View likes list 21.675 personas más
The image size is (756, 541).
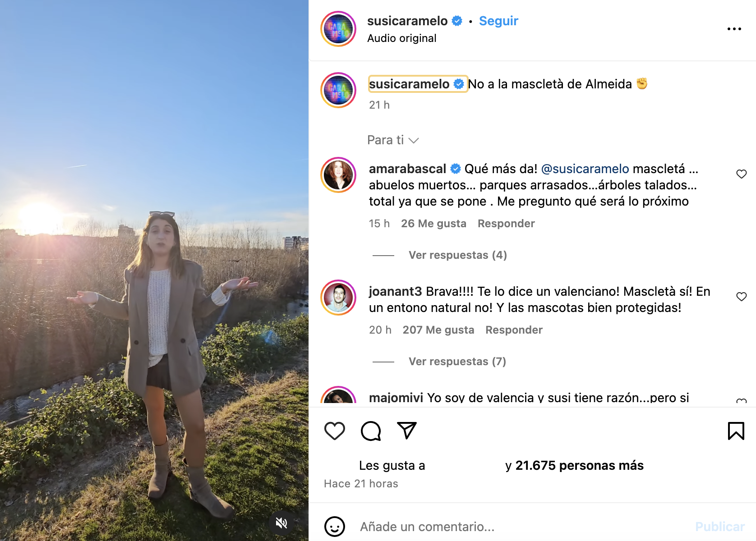click(579, 465)
